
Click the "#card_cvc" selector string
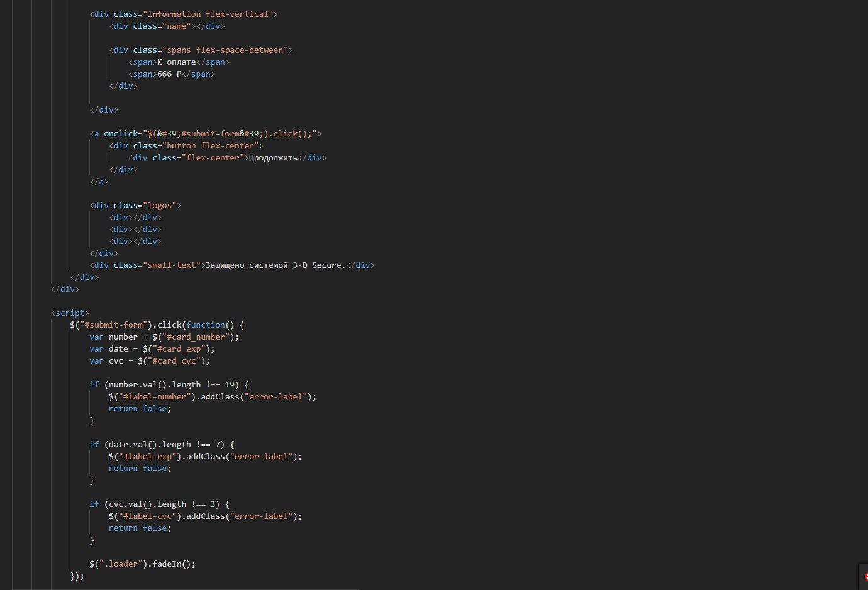pos(174,360)
